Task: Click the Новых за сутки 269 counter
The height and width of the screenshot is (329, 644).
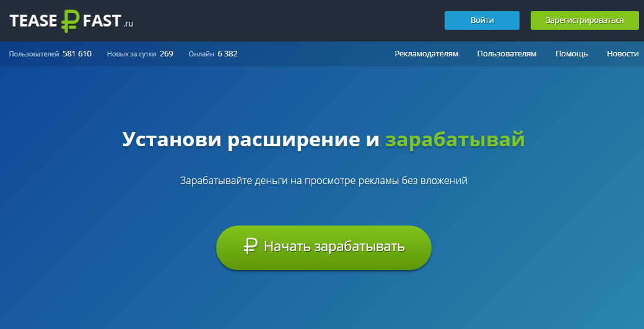Action: click(140, 54)
